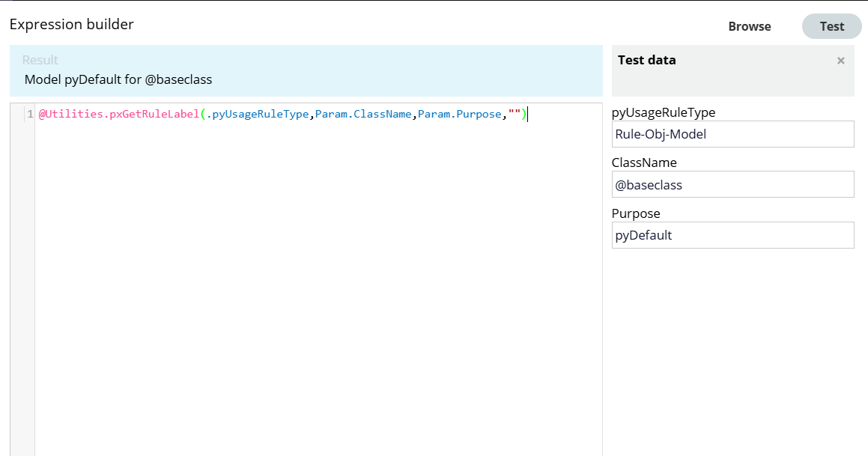Screen dimensions: 868x456
Task: Click the ClassName field label
Action: (644, 162)
